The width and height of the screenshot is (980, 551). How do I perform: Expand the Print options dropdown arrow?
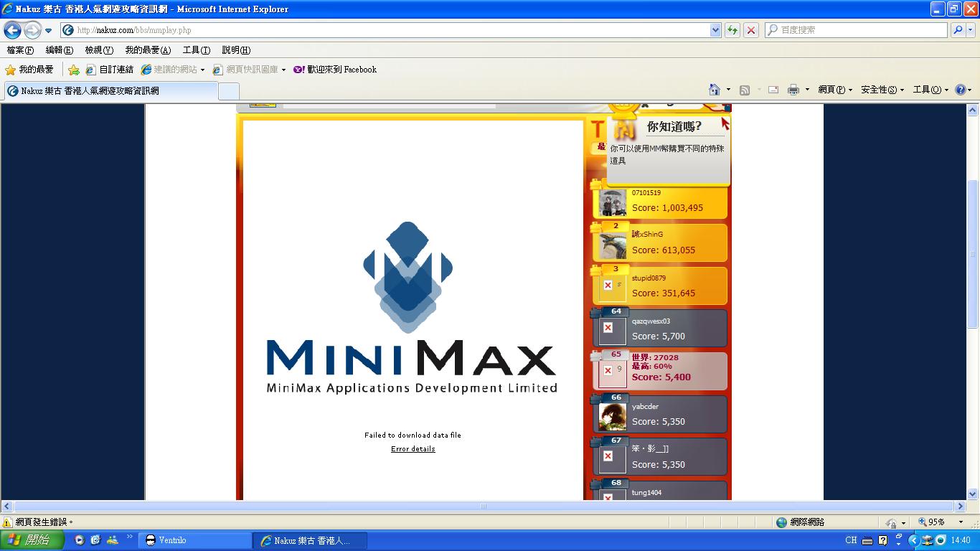(x=807, y=90)
